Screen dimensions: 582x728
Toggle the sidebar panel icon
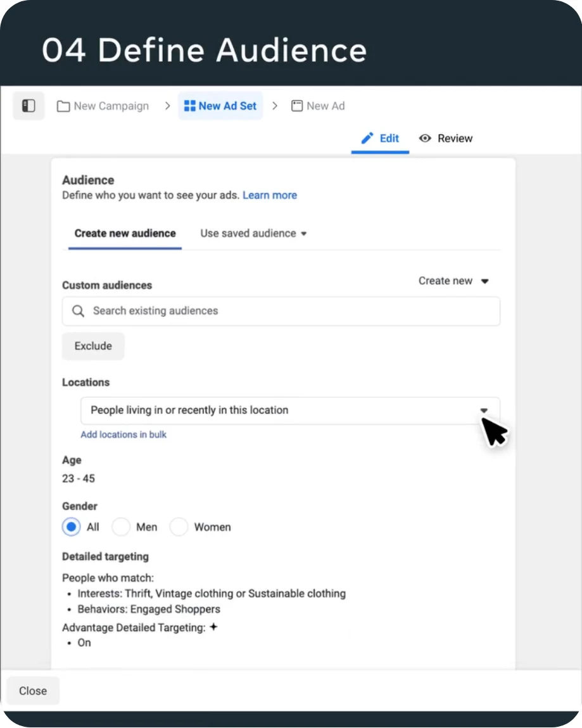(28, 106)
